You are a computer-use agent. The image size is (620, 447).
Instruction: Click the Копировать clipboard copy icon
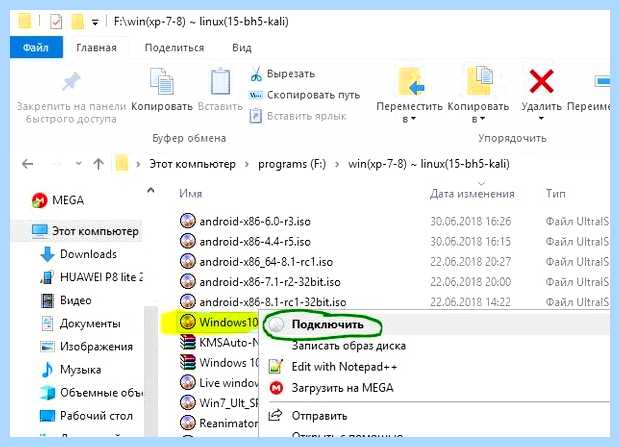point(162,81)
